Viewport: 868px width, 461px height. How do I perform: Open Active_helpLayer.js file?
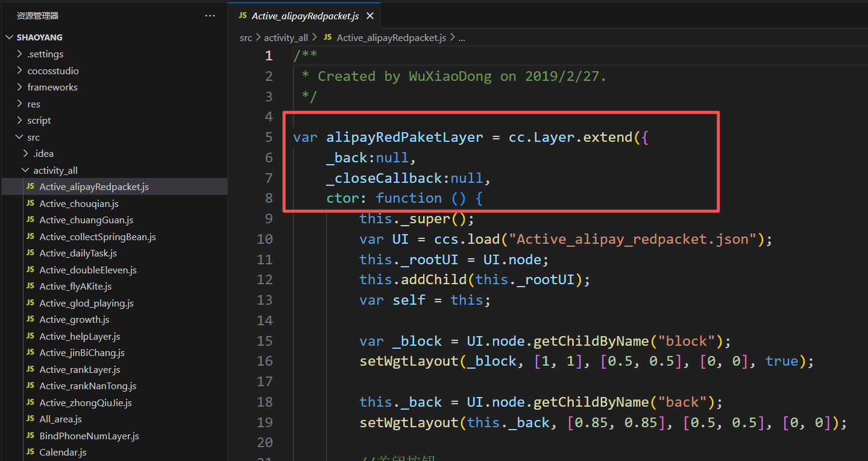[115, 336]
